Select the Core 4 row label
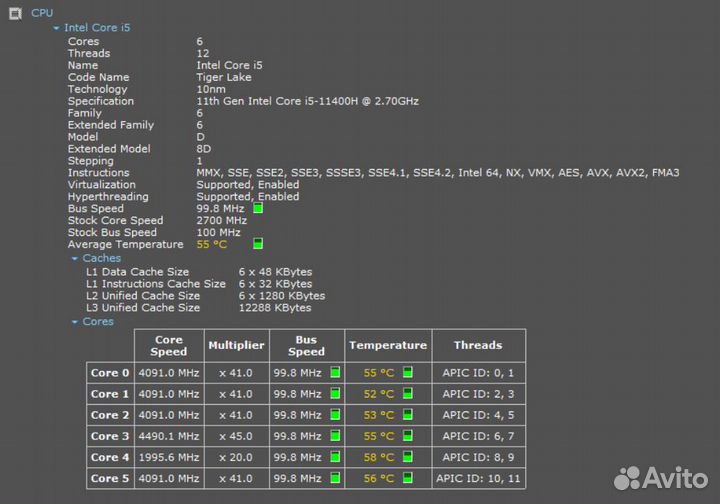 110,457
